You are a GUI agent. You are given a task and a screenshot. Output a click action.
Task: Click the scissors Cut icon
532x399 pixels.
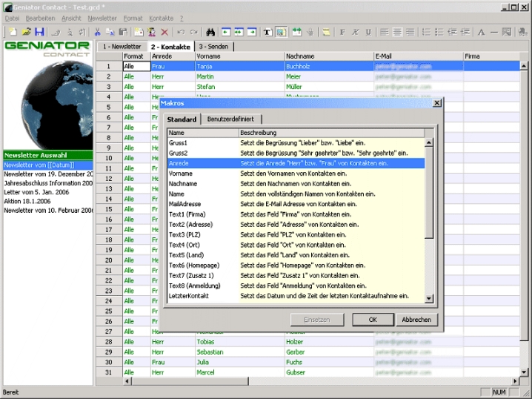tap(97, 33)
